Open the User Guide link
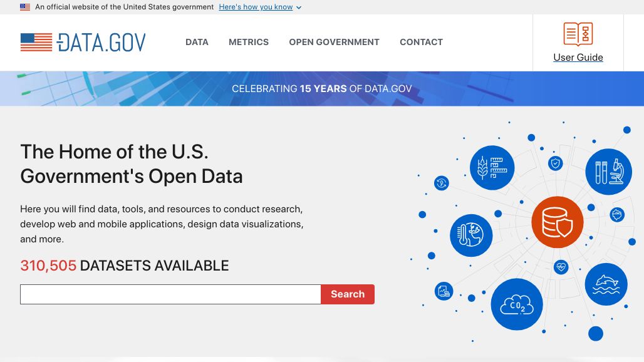Screen dimensions: 644x362 point(578,58)
